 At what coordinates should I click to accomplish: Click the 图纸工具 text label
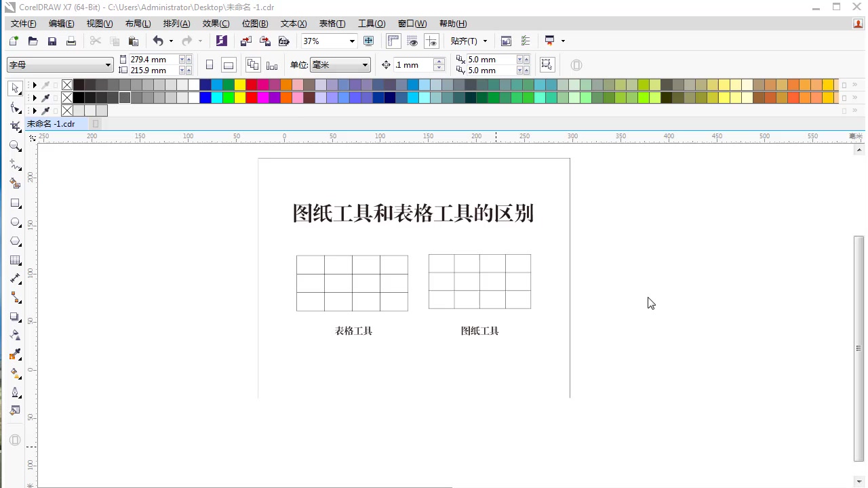480,331
